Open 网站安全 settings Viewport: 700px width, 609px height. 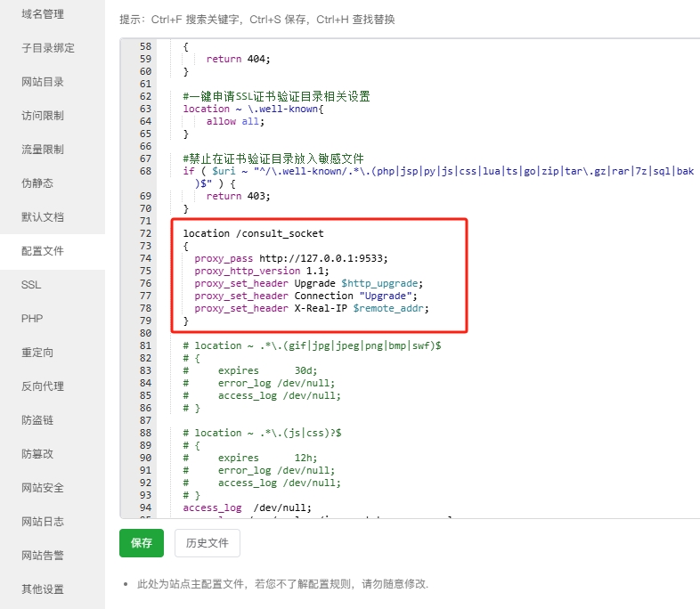[43, 488]
